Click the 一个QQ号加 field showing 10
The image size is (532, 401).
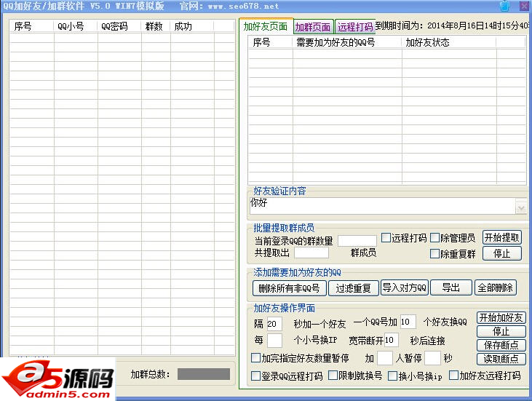[x=408, y=322]
